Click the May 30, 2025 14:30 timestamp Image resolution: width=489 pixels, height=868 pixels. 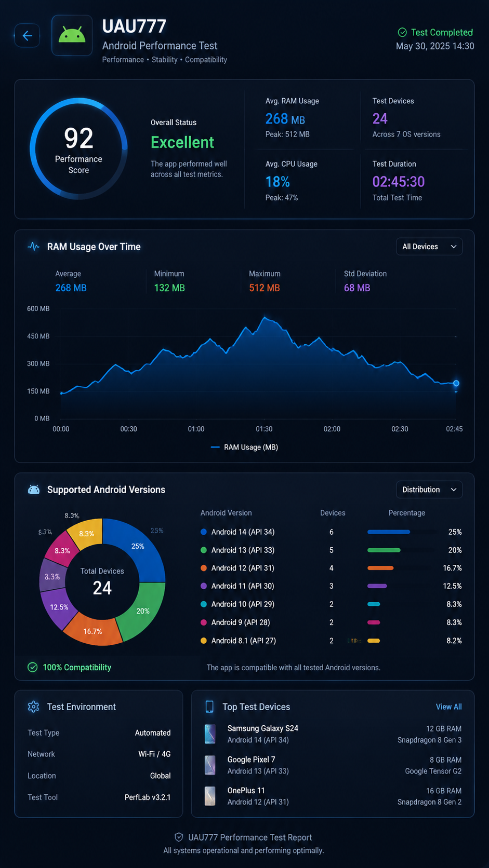pyautogui.click(x=435, y=46)
